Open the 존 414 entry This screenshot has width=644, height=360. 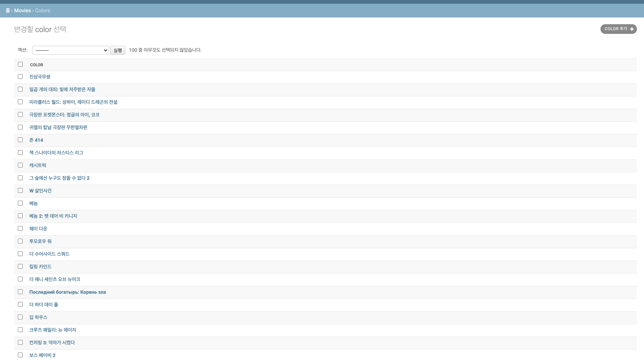[36, 140]
